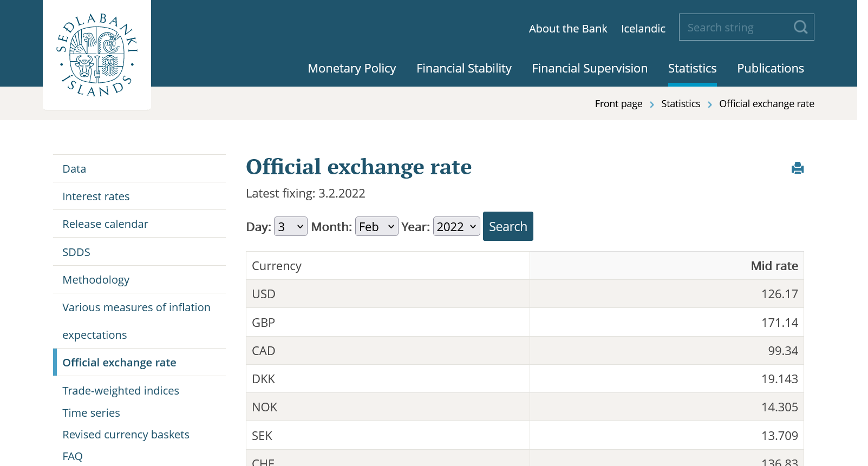This screenshot has width=868, height=466.
Task: Open the Day dropdown
Action: (x=291, y=227)
